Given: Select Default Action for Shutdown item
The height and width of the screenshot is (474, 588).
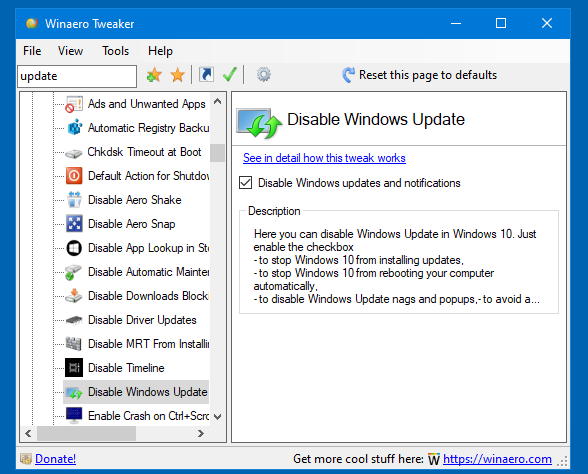Looking at the screenshot, I should point(148,176).
